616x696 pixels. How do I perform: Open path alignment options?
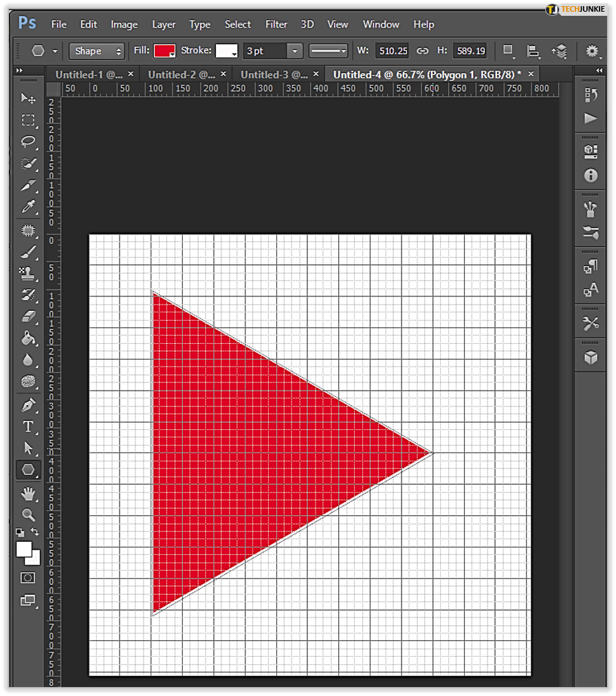pyautogui.click(x=533, y=52)
